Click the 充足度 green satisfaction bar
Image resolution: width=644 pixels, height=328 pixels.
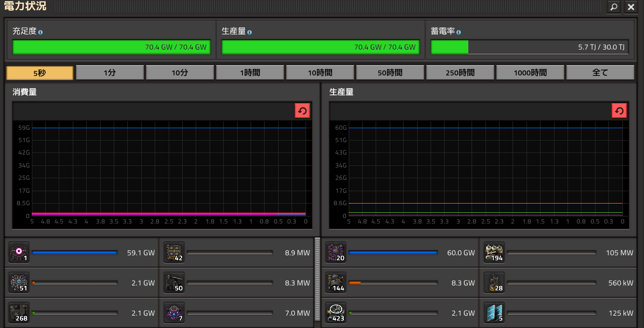click(x=112, y=47)
